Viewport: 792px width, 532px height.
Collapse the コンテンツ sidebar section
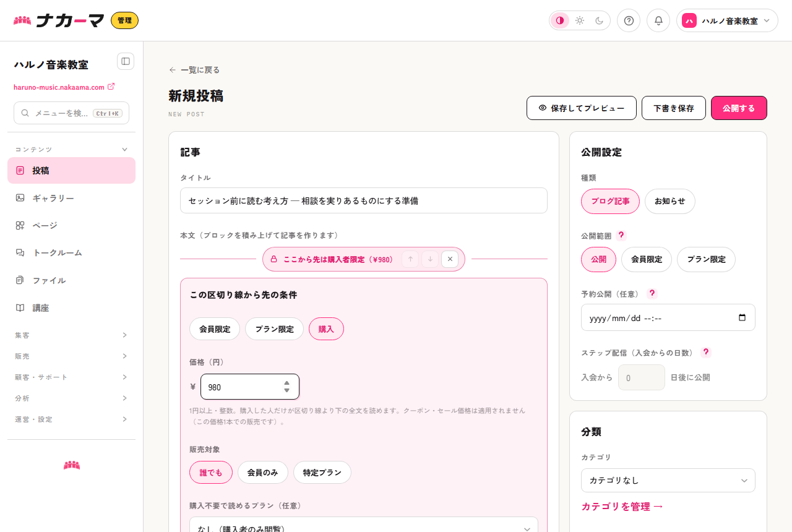(72, 149)
